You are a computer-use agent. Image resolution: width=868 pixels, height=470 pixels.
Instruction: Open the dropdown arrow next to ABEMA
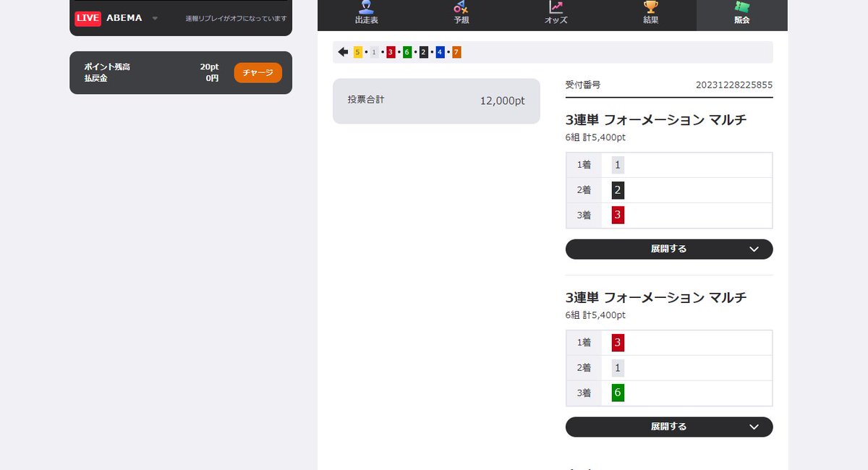155,19
